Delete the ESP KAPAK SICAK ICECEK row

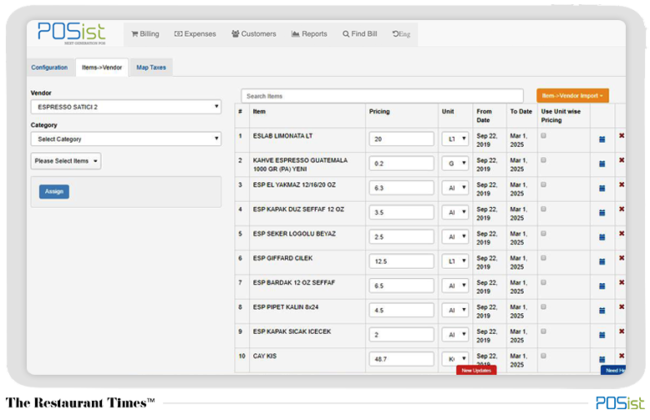point(621,331)
